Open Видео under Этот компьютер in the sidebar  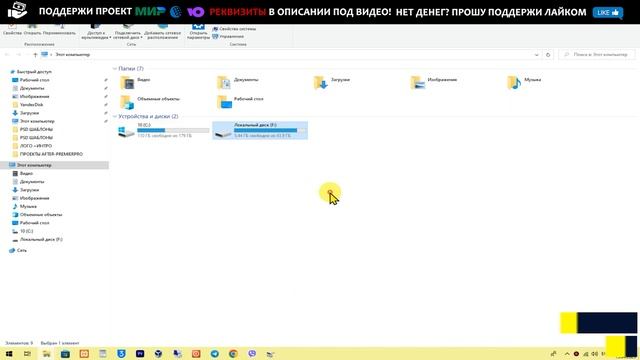coord(22,173)
